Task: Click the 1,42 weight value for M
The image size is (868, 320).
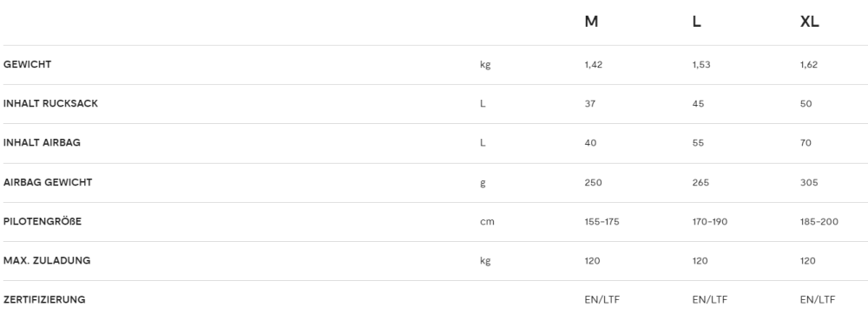Action: tap(594, 65)
